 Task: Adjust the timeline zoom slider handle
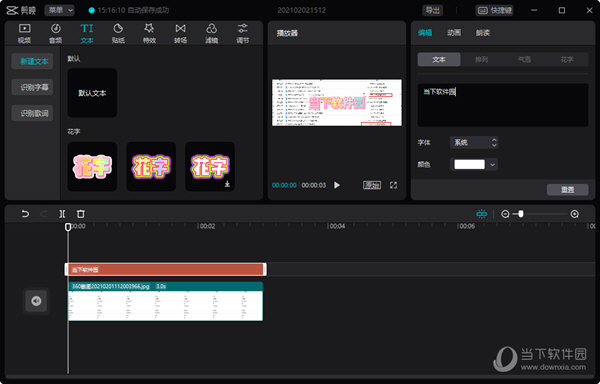click(521, 214)
